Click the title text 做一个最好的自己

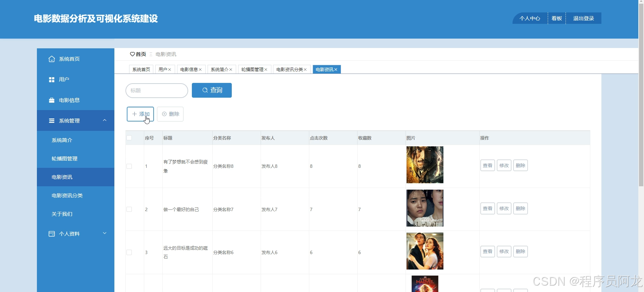coord(181,209)
